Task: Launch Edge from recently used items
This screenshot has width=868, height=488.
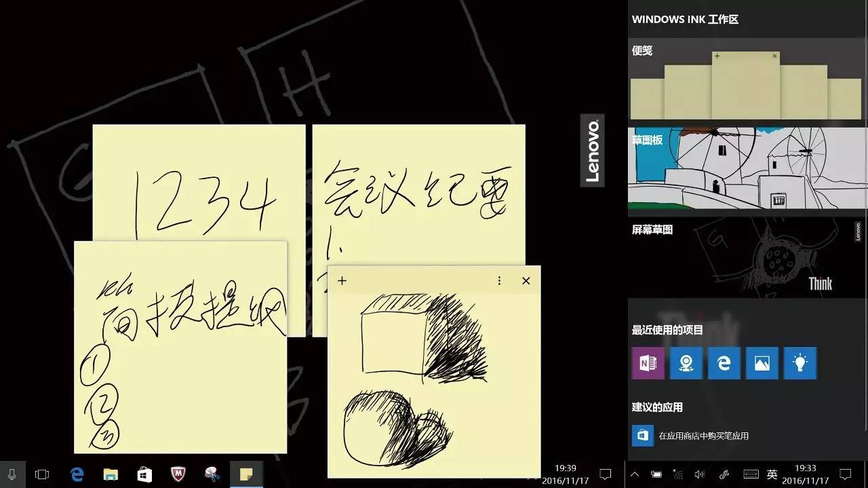Action: [x=724, y=363]
